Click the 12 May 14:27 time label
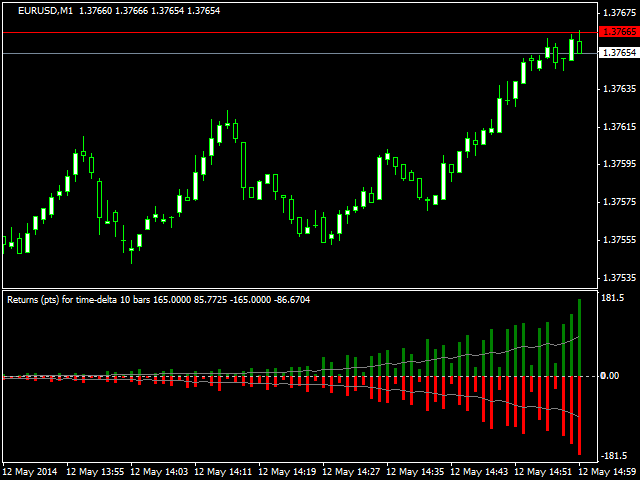 tap(351, 472)
